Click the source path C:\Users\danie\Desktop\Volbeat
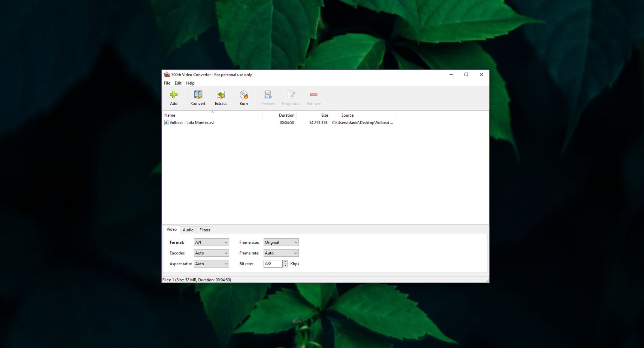This screenshot has height=348, width=644. [x=362, y=123]
